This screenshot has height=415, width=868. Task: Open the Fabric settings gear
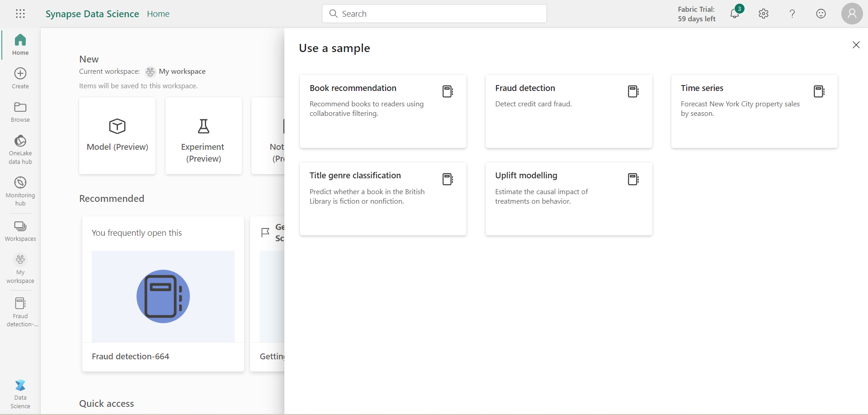(x=764, y=14)
